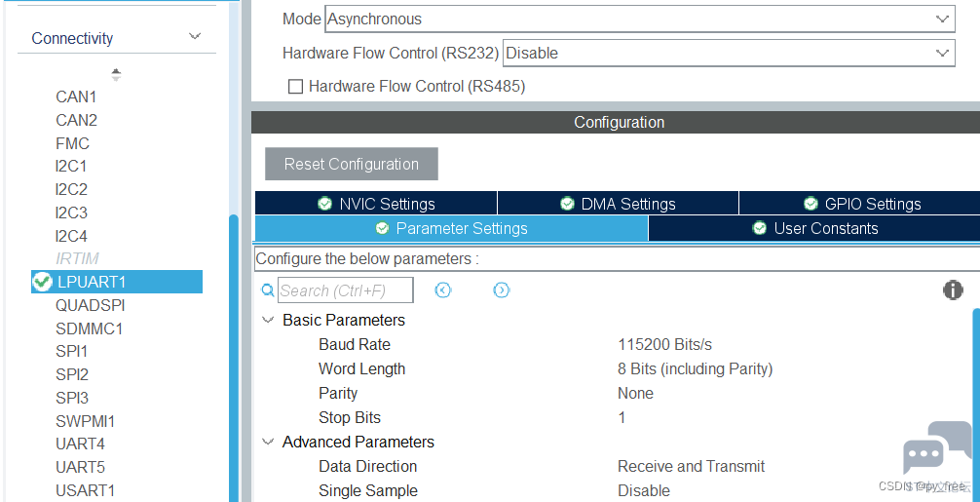Click the Reset Configuration button

coord(352,164)
